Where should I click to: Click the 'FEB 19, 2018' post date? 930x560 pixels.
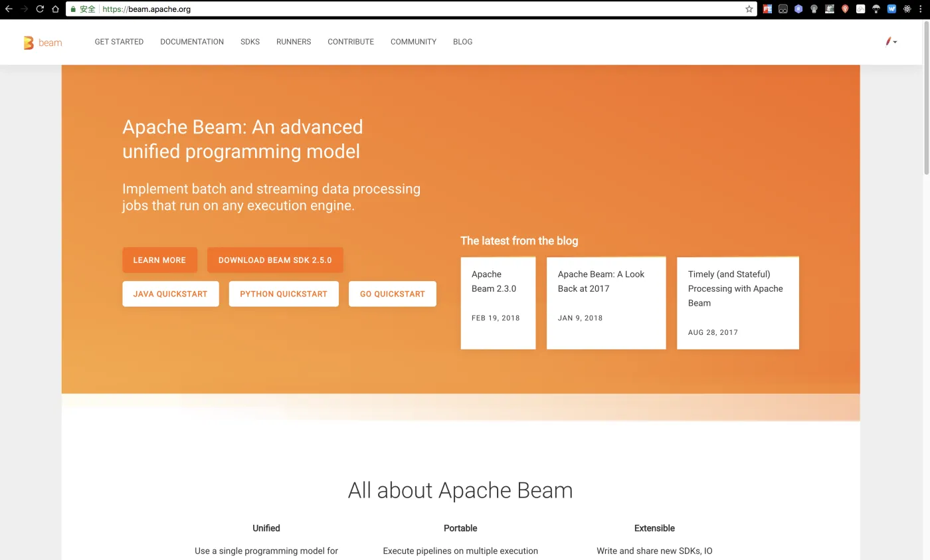[x=496, y=318]
